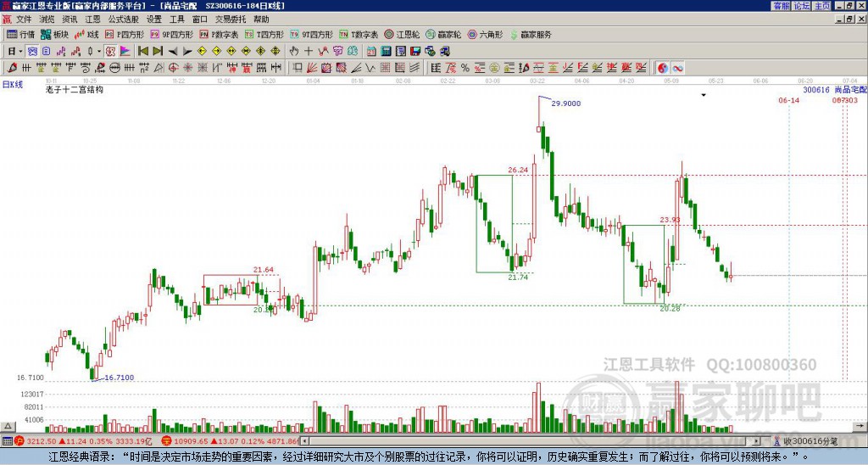
Task: Click the right arrow at chart bottom-right
Action: tap(860, 426)
